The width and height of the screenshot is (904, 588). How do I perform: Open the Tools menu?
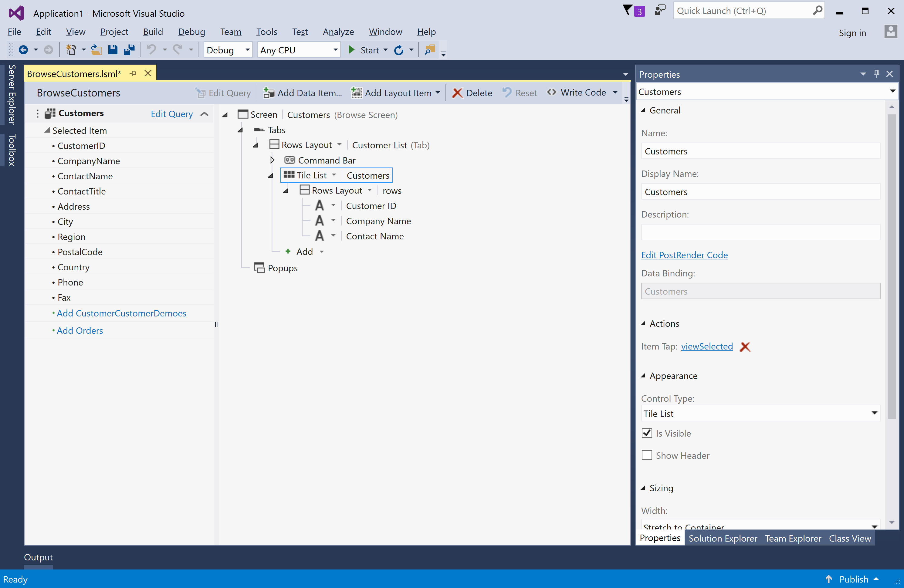tap(267, 32)
